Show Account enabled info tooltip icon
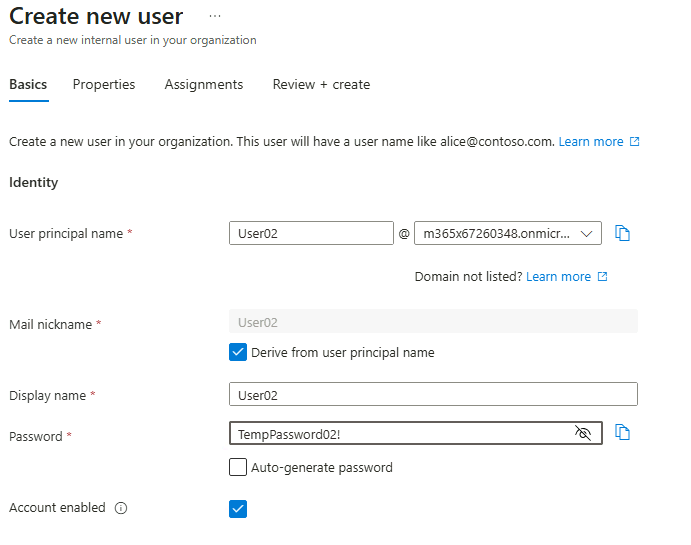The image size is (691, 545). 121,508
